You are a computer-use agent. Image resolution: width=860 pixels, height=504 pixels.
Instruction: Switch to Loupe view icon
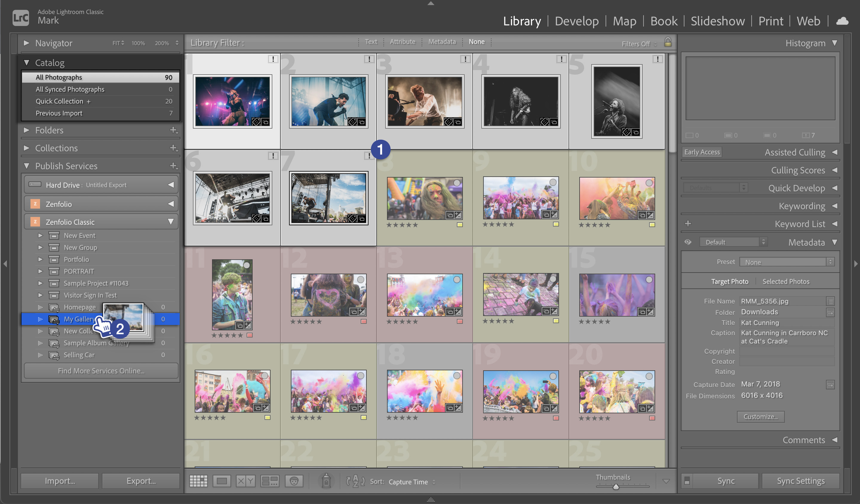pyautogui.click(x=222, y=481)
